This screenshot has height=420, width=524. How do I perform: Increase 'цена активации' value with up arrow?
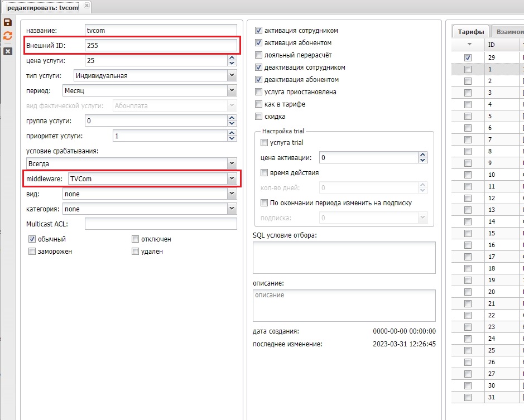tap(422, 155)
